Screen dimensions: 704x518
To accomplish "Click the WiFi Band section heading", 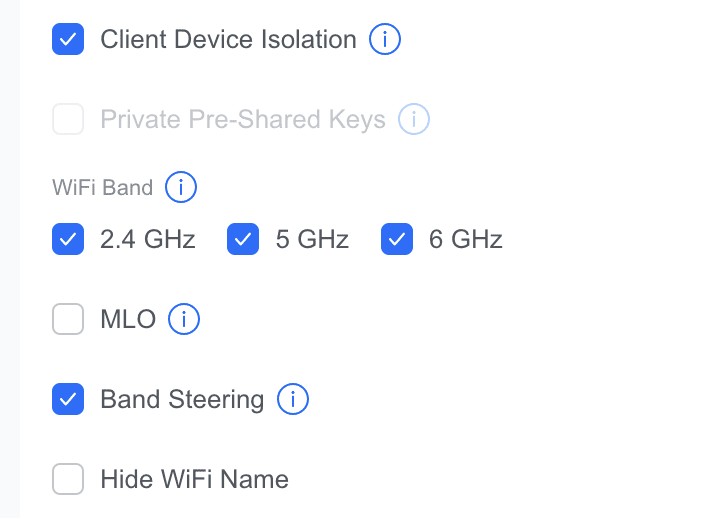I will tap(102, 188).
